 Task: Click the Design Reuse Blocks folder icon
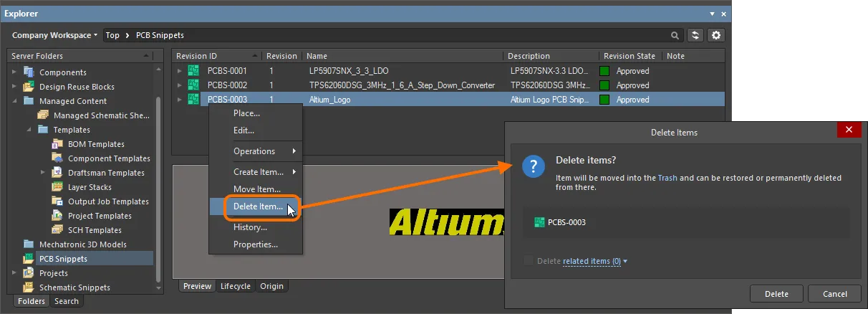pyautogui.click(x=29, y=87)
